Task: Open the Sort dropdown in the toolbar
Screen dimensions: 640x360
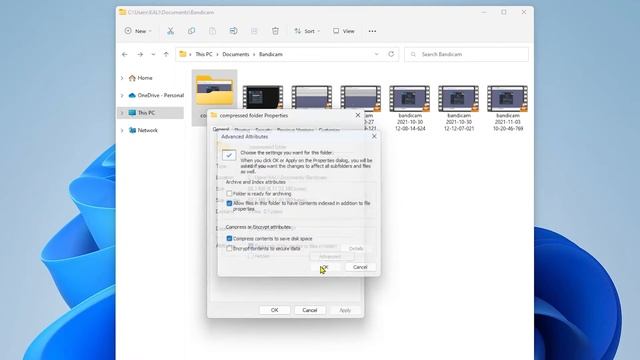Action: [307, 31]
